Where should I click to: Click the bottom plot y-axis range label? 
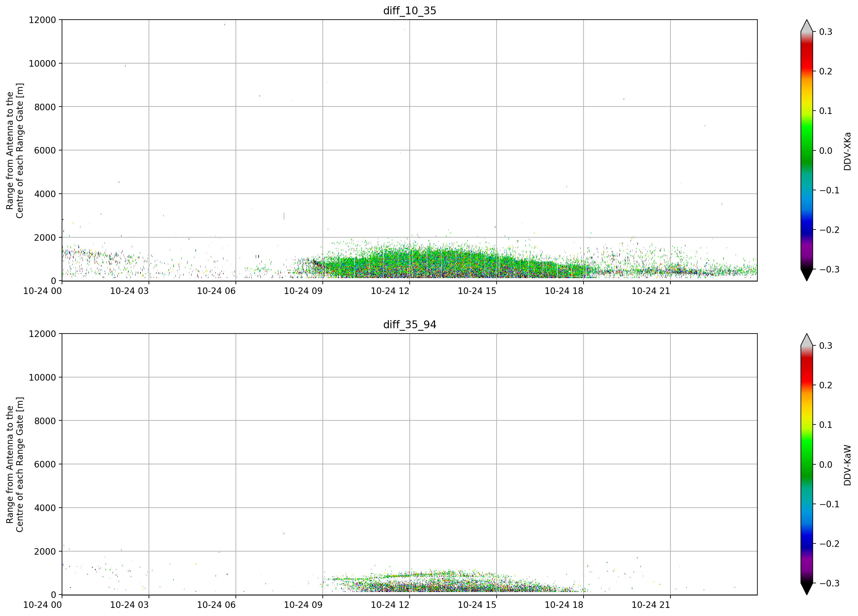click(x=15, y=464)
